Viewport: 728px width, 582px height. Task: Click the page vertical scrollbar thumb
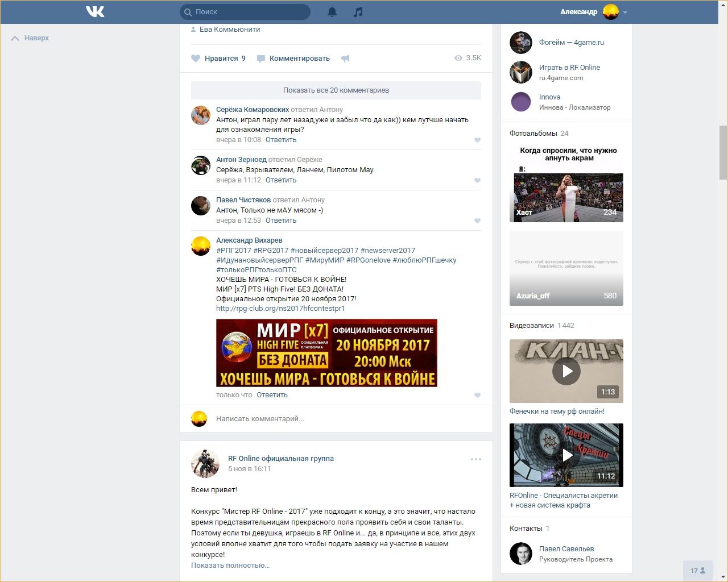(723, 153)
